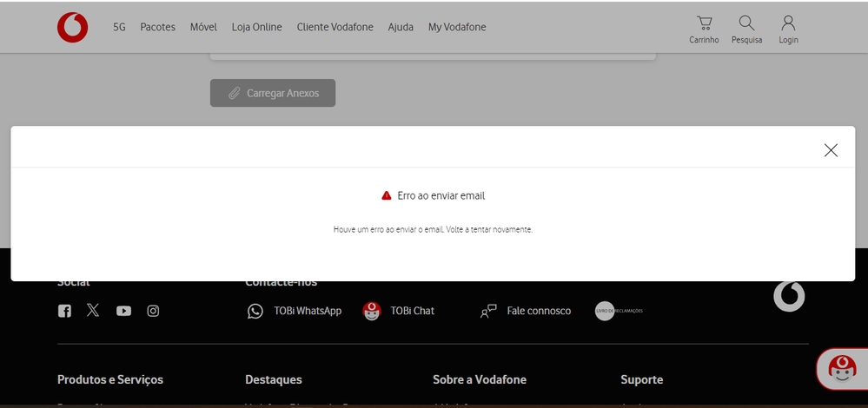Screen dimensions: 868x408
Task: Click the Fale connosco icon
Action: [x=488, y=311]
